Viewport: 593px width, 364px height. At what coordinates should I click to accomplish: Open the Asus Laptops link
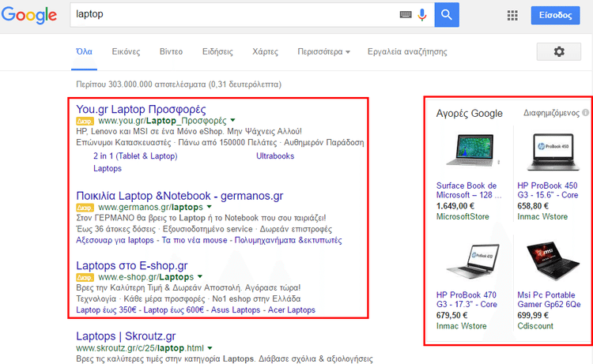[236, 310]
